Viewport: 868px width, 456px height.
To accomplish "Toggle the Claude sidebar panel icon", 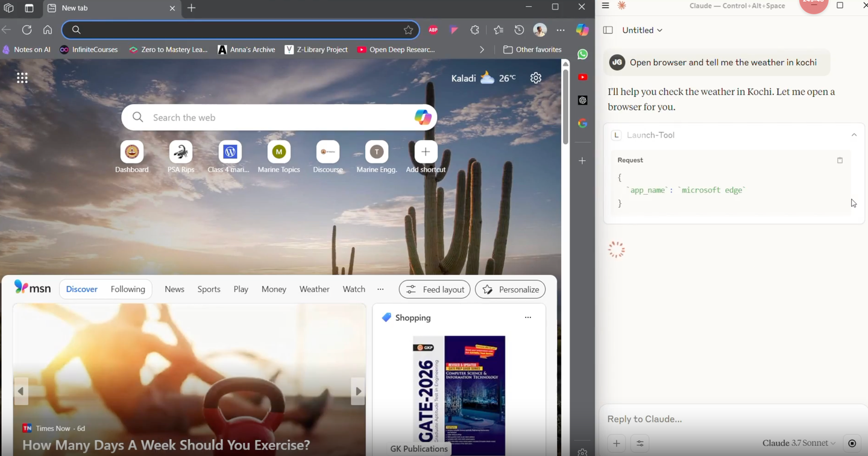I will tap(608, 30).
